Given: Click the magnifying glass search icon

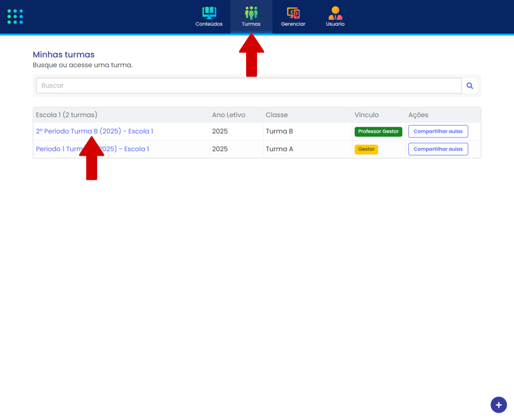Looking at the screenshot, I should 469,86.
